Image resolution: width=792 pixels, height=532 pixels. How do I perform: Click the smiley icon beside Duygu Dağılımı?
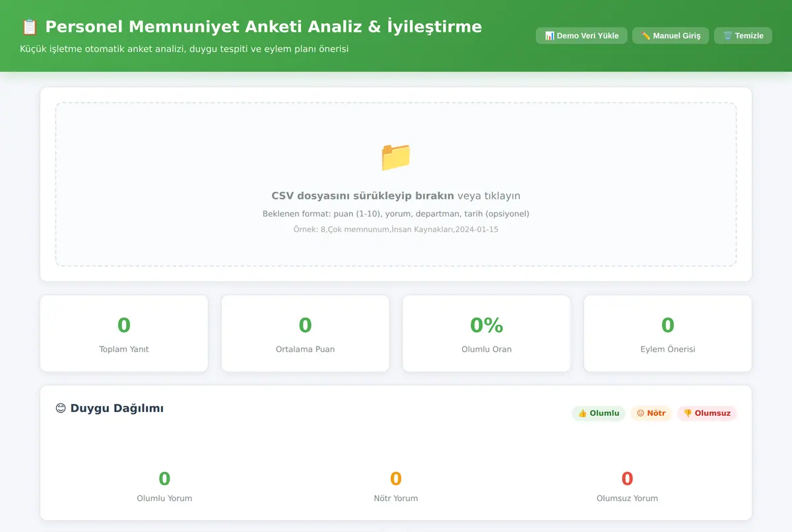61,409
